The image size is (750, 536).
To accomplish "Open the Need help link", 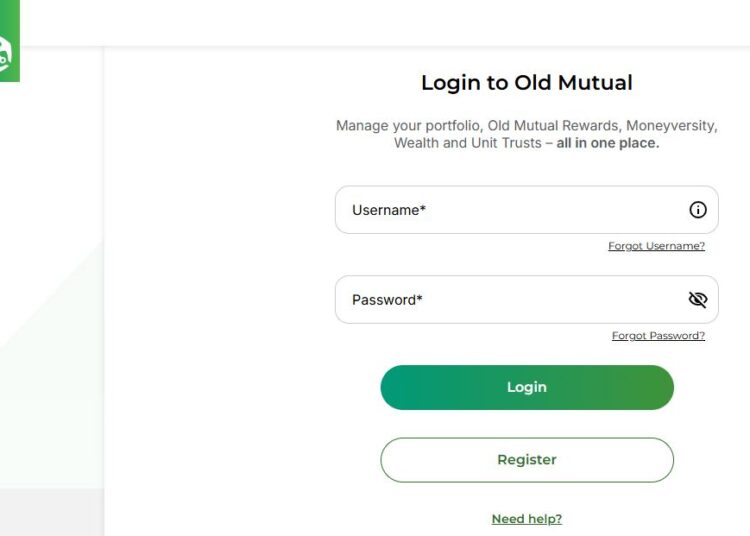I will pos(527,519).
